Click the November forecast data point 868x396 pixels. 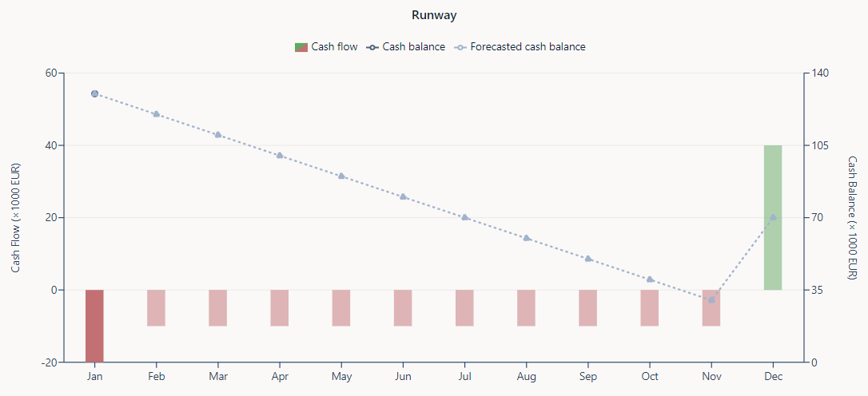(x=711, y=299)
